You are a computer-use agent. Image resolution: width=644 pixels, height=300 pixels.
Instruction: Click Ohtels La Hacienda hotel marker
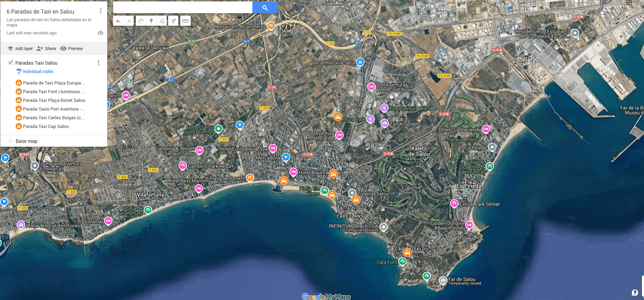[486, 129]
